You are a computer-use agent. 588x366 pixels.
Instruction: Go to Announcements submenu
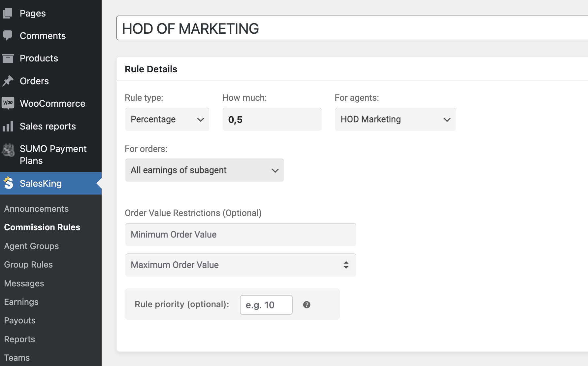[36, 209]
